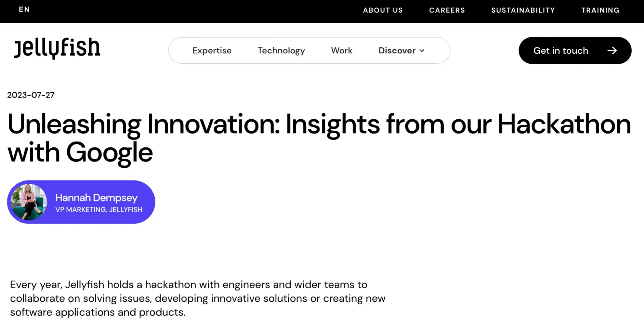This screenshot has height=332, width=644.
Task: Open the Expertise menu item
Action: (212, 51)
